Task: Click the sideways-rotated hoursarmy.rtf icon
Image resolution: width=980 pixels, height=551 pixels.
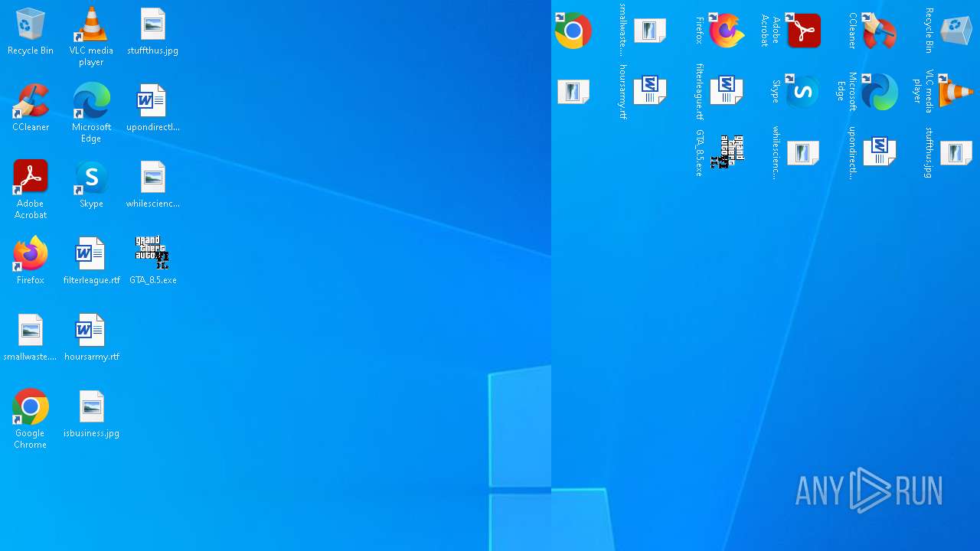Action: coord(650,91)
